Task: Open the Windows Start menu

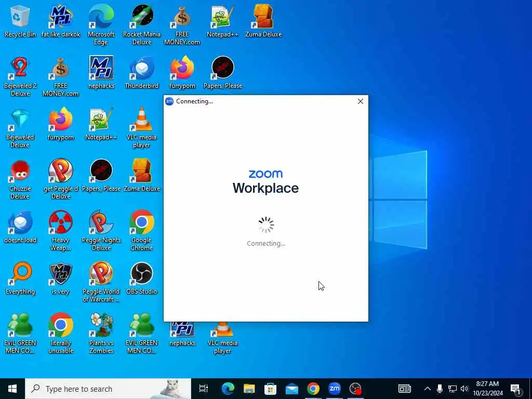Action: [12, 389]
